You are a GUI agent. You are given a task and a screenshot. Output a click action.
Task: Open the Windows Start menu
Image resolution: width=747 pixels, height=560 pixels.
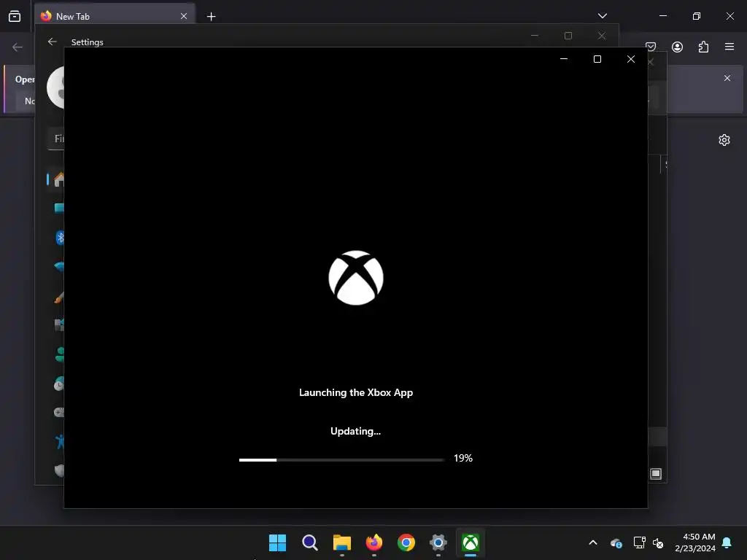click(x=277, y=542)
